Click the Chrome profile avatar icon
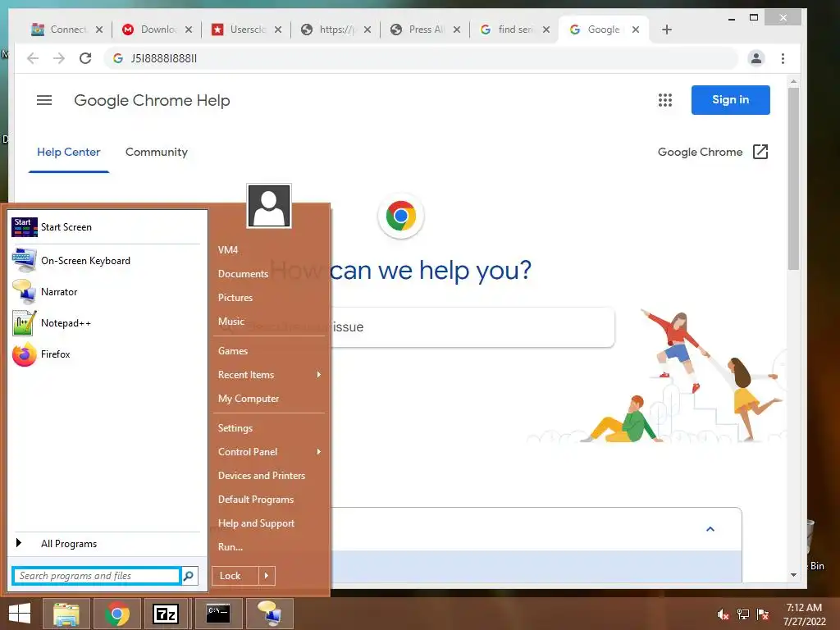 (756, 58)
